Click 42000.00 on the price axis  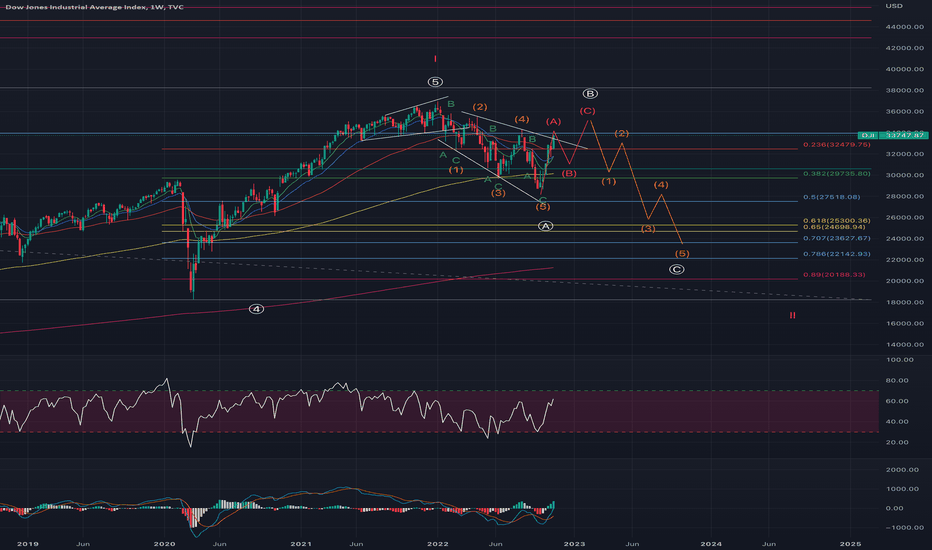904,48
